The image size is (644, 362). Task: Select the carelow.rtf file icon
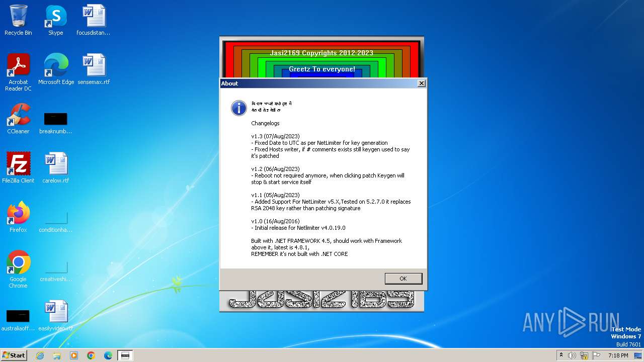(55, 168)
